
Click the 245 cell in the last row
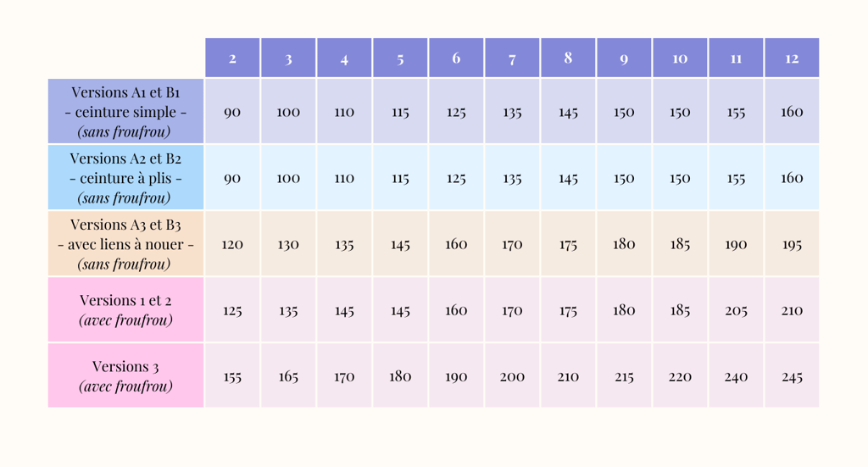point(792,375)
